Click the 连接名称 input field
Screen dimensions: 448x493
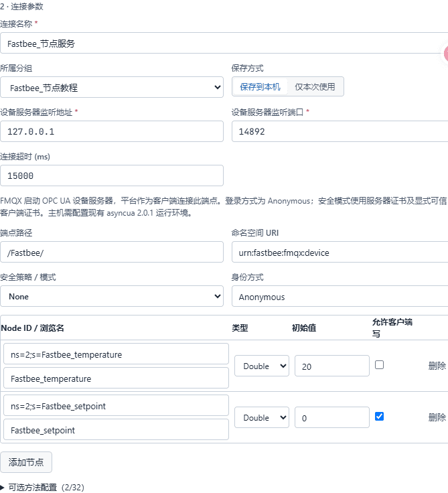224,43
